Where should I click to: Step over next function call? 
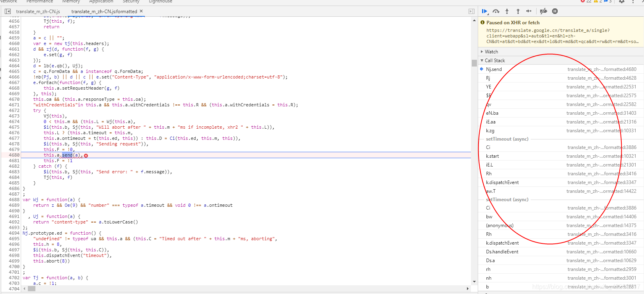pyautogui.click(x=496, y=12)
